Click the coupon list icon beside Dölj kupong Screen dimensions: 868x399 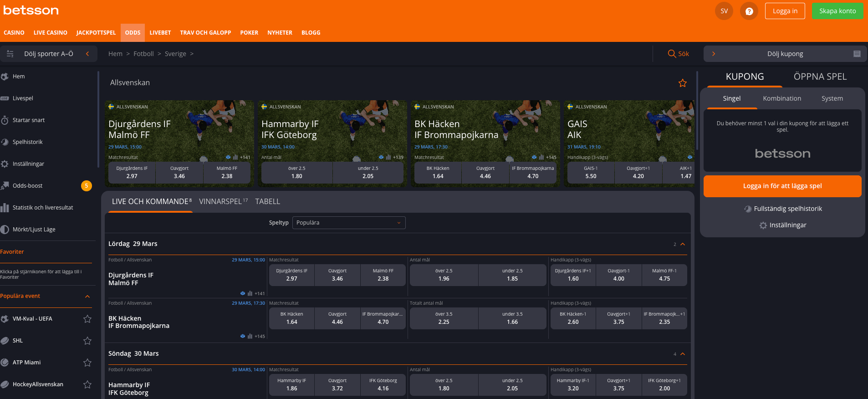(x=857, y=54)
